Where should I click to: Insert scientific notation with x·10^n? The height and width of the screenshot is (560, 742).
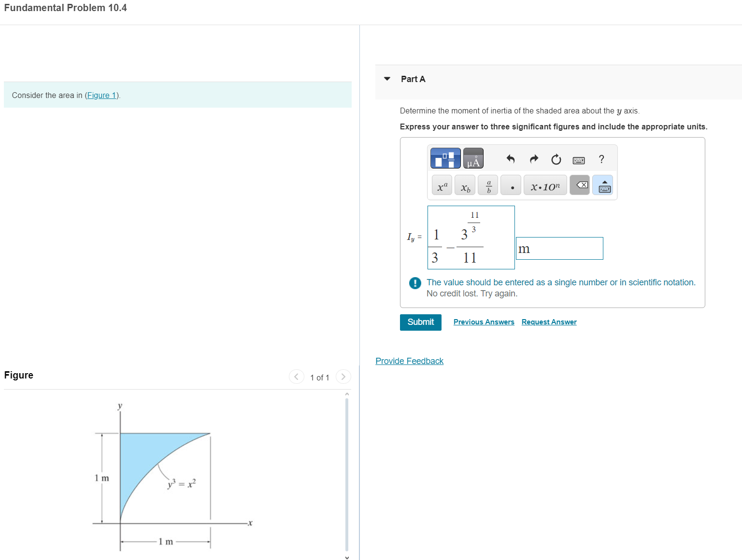pyautogui.click(x=545, y=185)
